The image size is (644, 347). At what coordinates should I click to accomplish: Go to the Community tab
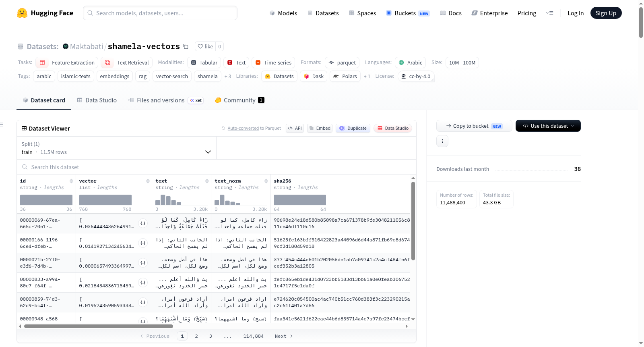click(240, 100)
